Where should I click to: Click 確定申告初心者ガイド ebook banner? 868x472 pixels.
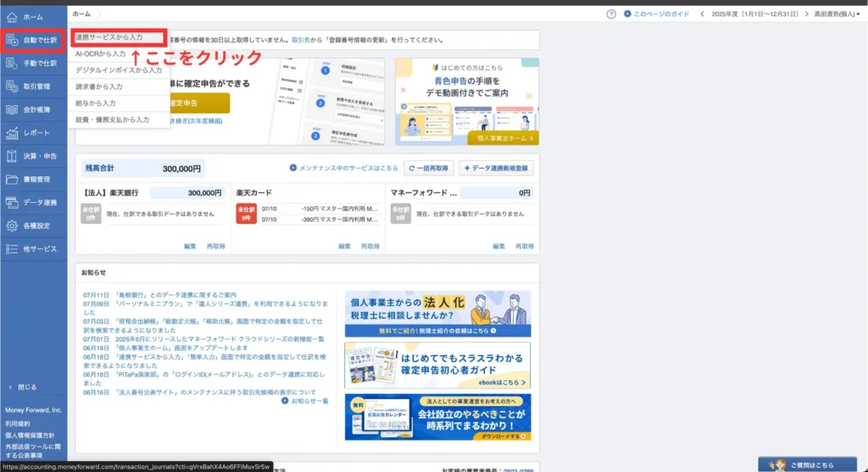[437, 365]
